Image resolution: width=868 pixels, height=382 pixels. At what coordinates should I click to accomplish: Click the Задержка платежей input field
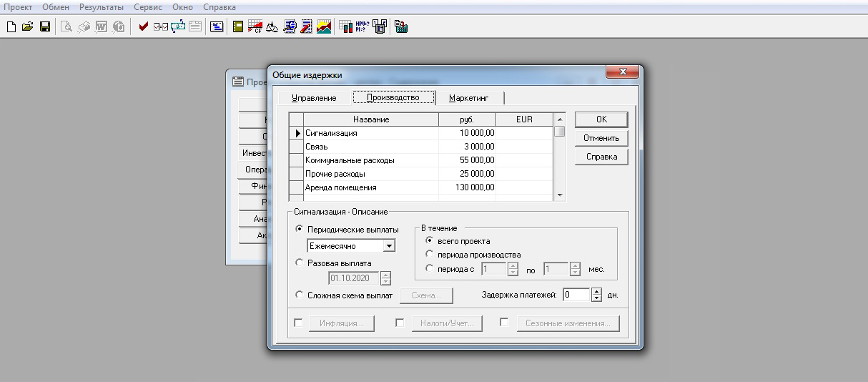pos(577,294)
